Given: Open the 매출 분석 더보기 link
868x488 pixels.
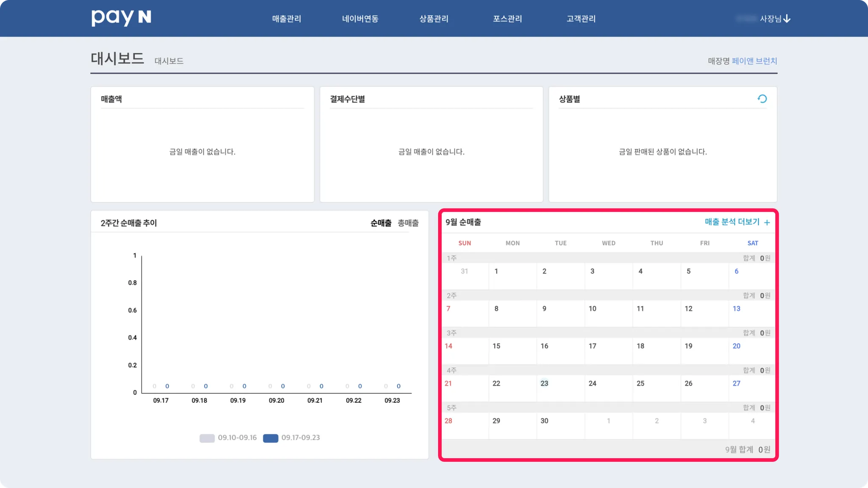Looking at the screenshot, I should 732,222.
